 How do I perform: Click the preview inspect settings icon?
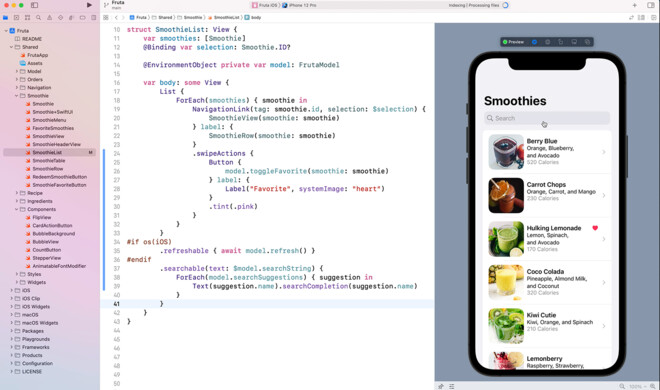click(x=548, y=42)
